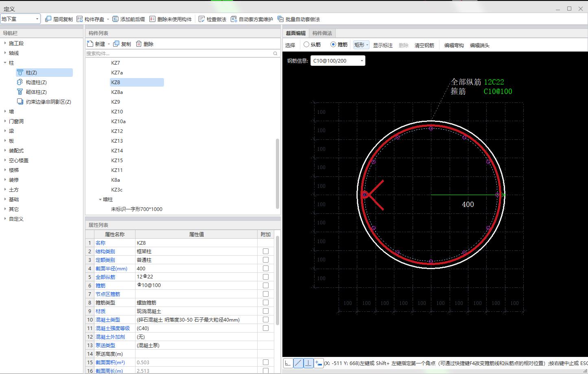Expand the 墙 tree node
Screen dimensions: 588x374
pos(5,111)
